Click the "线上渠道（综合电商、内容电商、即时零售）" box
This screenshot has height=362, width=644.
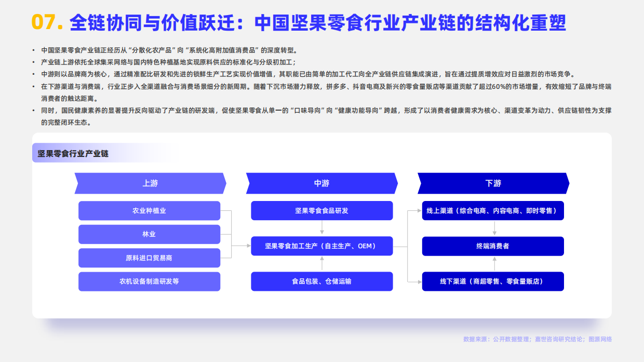tap(493, 211)
